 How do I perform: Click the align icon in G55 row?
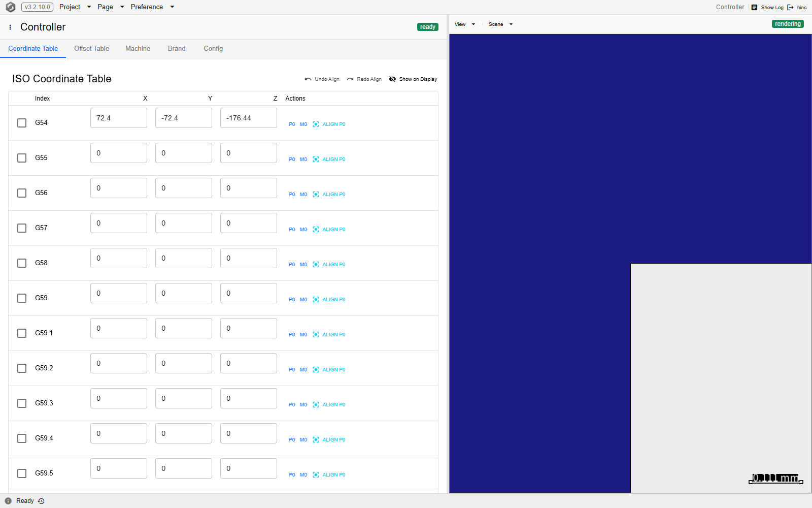tap(316, 160)
